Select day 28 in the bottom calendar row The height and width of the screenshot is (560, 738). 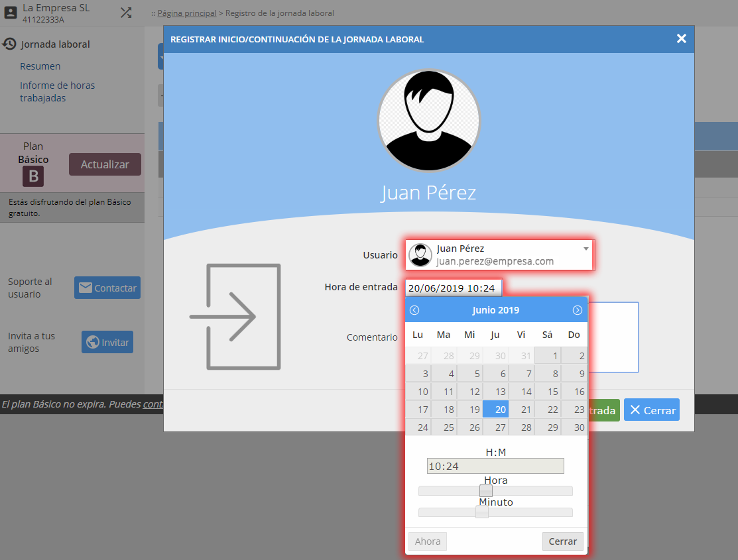click(x=521, y=427)
